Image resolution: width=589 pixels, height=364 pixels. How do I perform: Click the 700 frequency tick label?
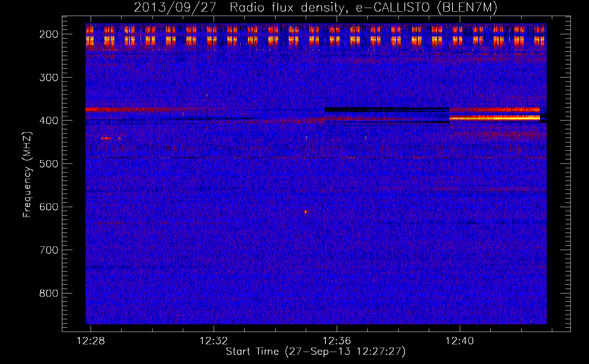(x=48, y=250)
